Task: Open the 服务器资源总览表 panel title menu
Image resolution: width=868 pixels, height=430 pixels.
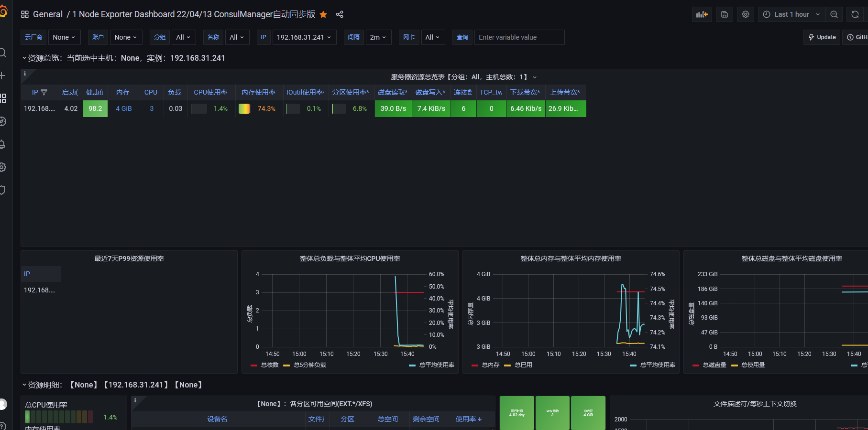Action: coord(463,77)
